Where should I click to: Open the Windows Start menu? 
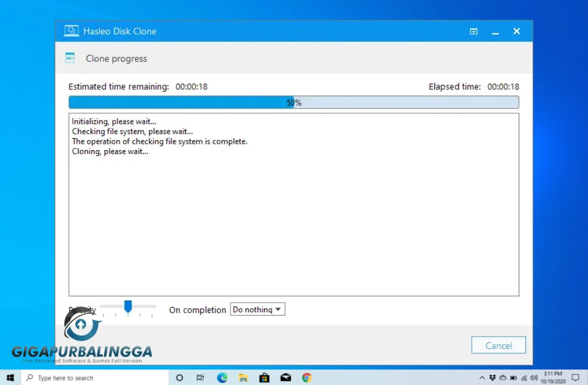click(x=10, y=378)
